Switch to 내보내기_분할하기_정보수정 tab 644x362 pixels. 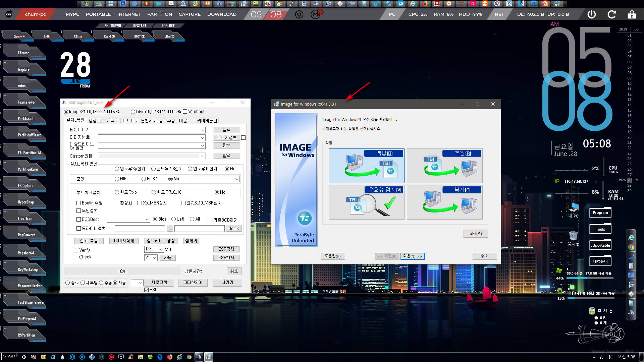149,121
